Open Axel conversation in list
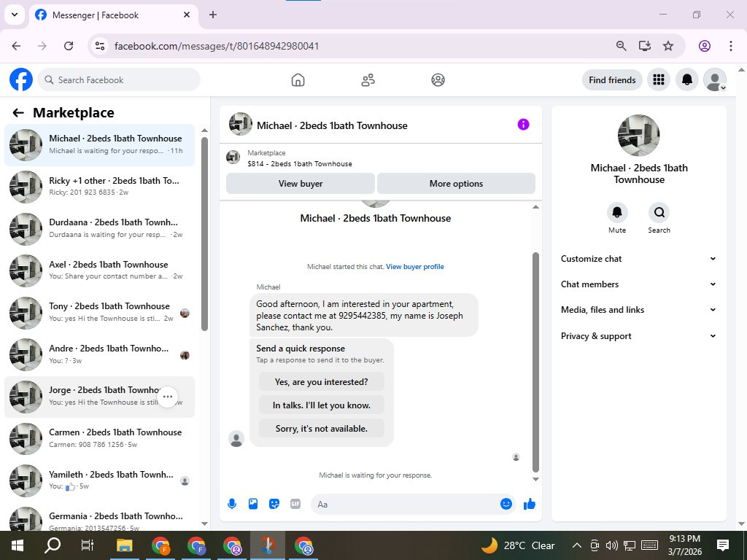This screenshot has width=747, height=560. click(99, 271)
